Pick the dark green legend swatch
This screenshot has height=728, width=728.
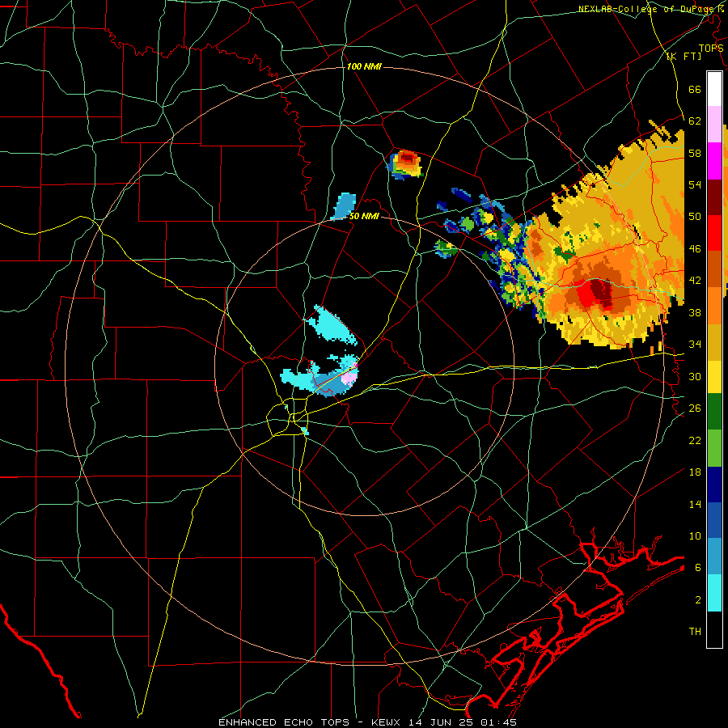pyautogui.click(x=714, y=412)
